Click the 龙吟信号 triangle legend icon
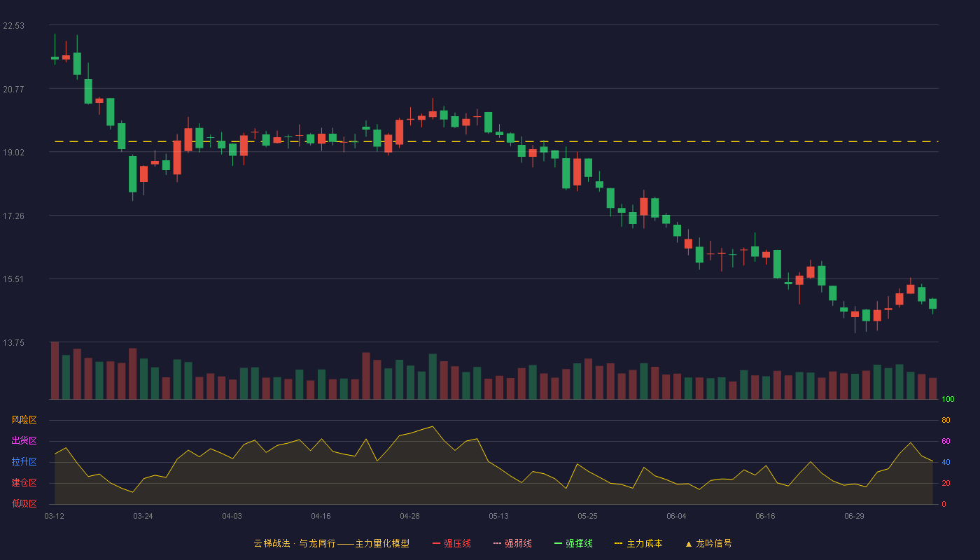This screenshot has width=980, height=560. (x=689, y=543)
